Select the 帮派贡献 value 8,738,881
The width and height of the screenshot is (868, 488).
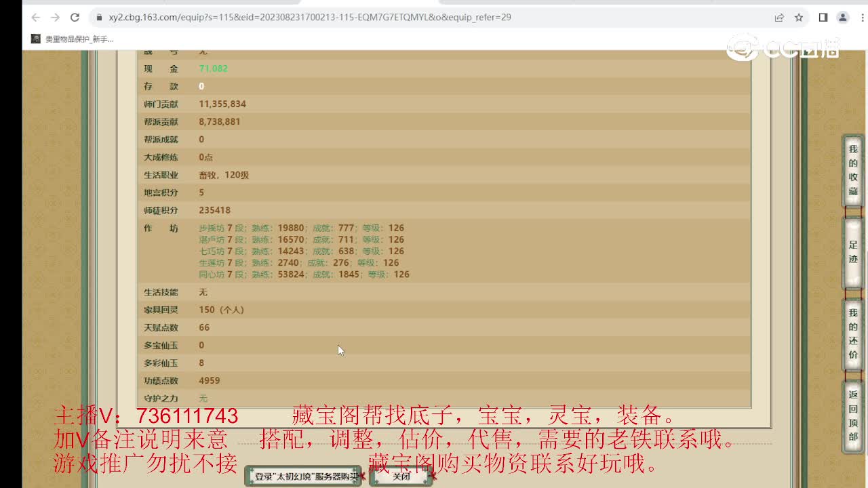point(219,121)
